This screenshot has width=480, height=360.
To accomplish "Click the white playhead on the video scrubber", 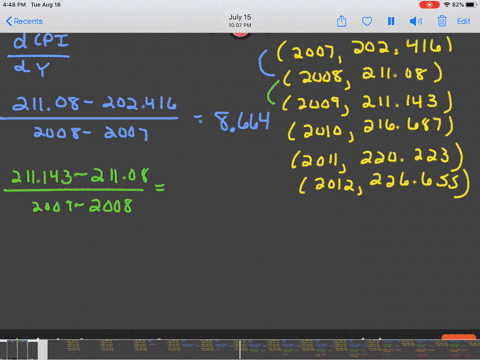I will [x=240, y=349].
